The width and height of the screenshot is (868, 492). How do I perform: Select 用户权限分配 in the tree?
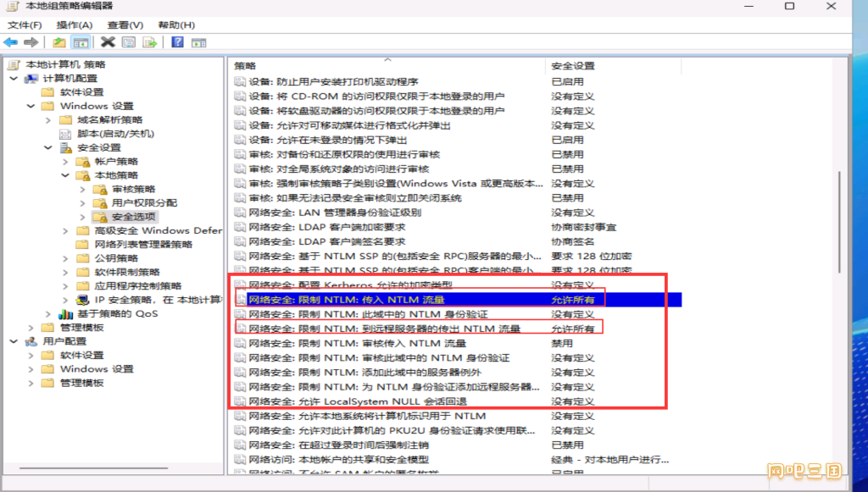click(x=144, y=203)
